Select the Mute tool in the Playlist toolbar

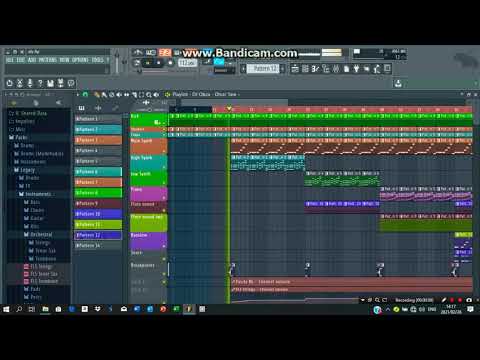(x=119, y=95)
